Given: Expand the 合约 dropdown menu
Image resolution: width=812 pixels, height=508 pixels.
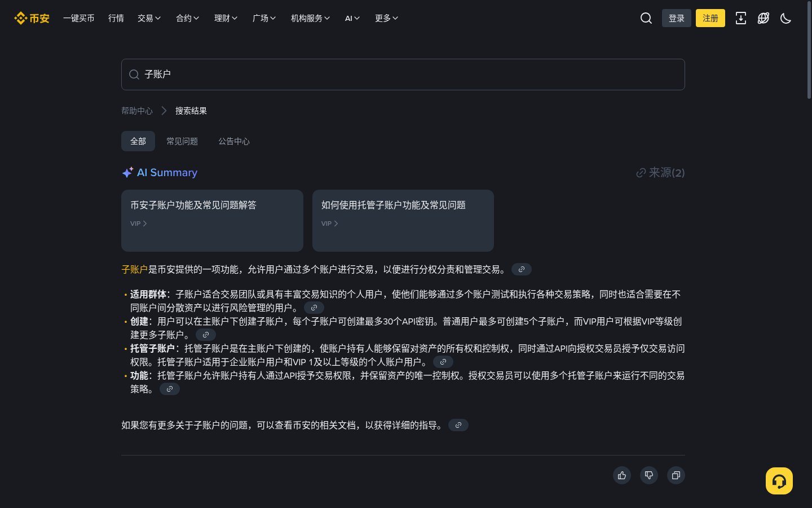Looking at the screenshot, I should (188, 18).
